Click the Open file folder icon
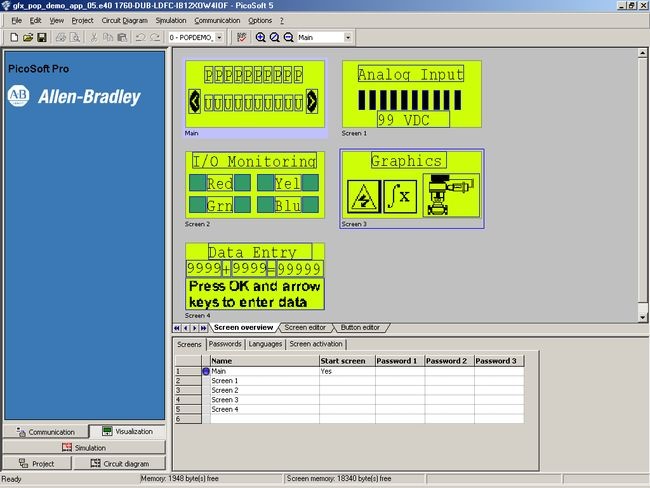The height and width of the screenshot is (488, 650). point(28,37)
